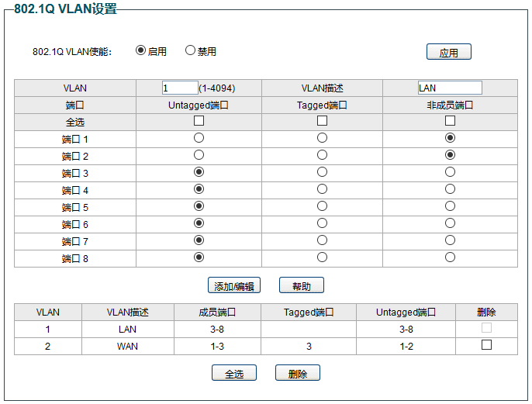The height and width of the screenshot is (404, 532).
Task: Set 端口 5 as Tagged port
Action: 322,206
